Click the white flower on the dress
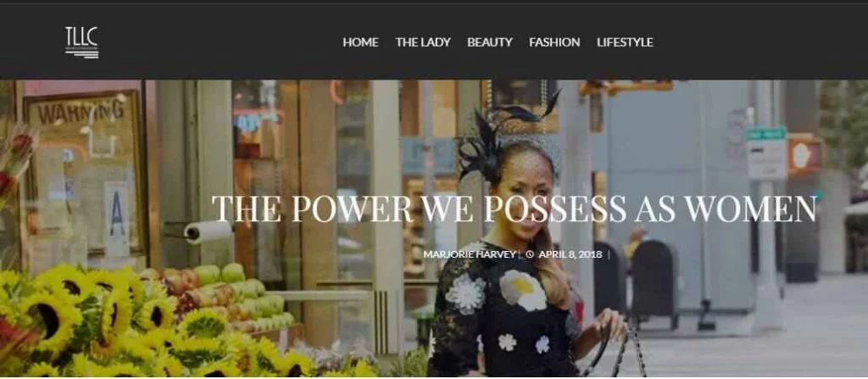The width and height of the screenshot is (868, 379). click(523, 290)
